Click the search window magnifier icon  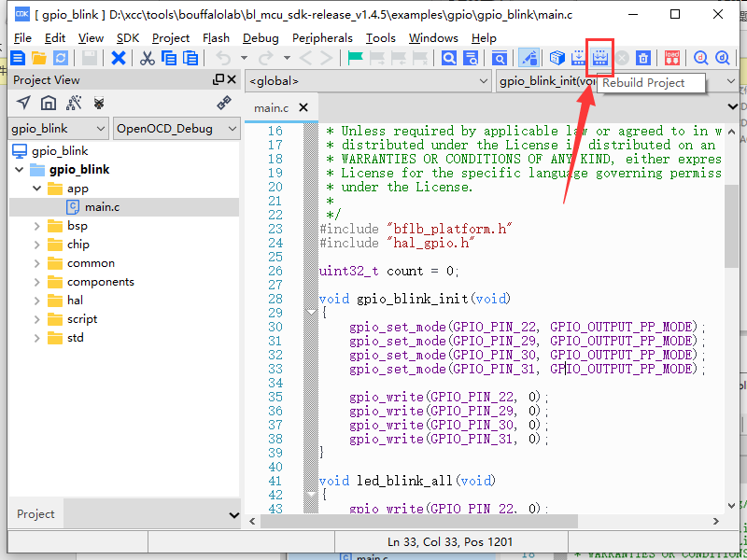[500, 58]
